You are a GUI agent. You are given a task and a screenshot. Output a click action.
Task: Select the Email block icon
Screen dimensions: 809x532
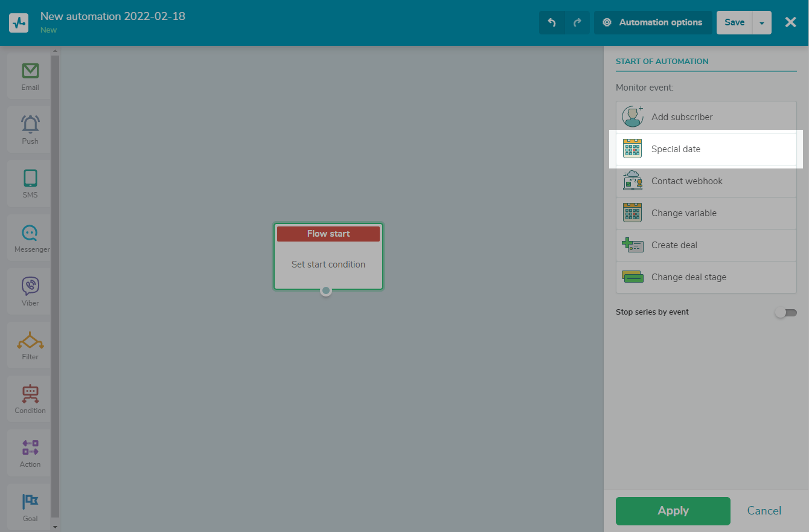pos(30,71)
